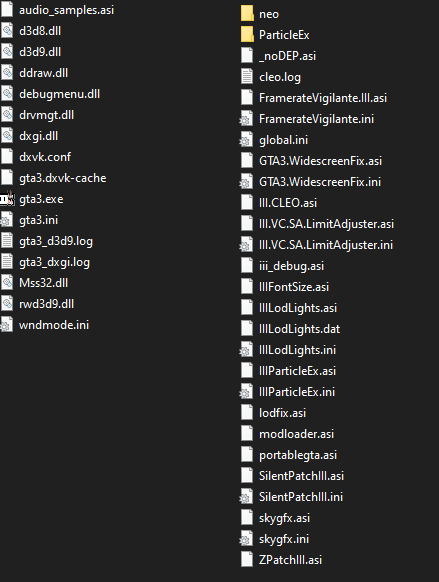Screen dimensions: 439x582
Task: Click the SilentPatchIII.ini config icon
Action: 246,497
